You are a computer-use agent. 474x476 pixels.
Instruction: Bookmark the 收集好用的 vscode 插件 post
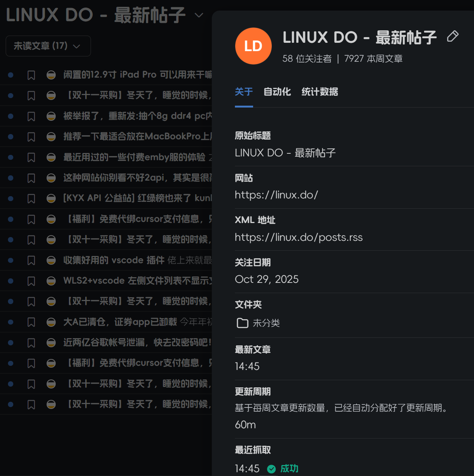tap(31, 261)
